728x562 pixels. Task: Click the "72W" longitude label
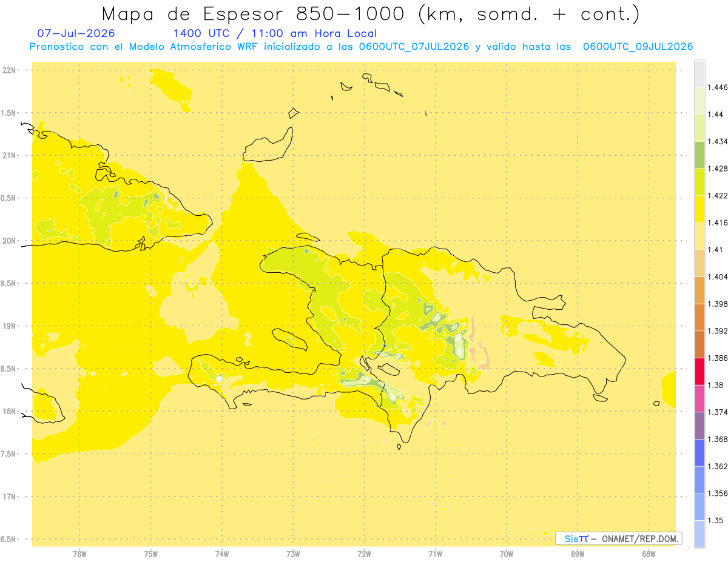364,554
